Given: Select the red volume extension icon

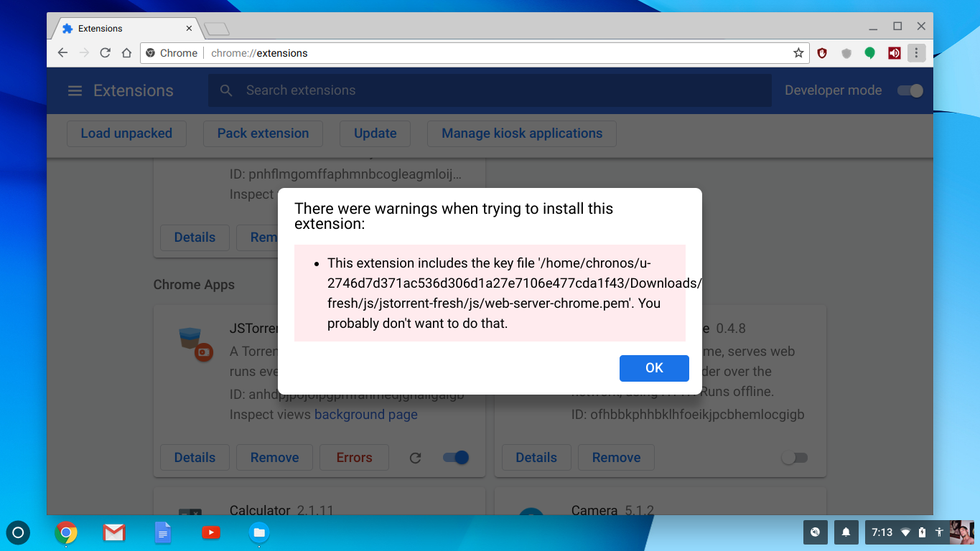Looking at the screenshot, I should (894, 52).
